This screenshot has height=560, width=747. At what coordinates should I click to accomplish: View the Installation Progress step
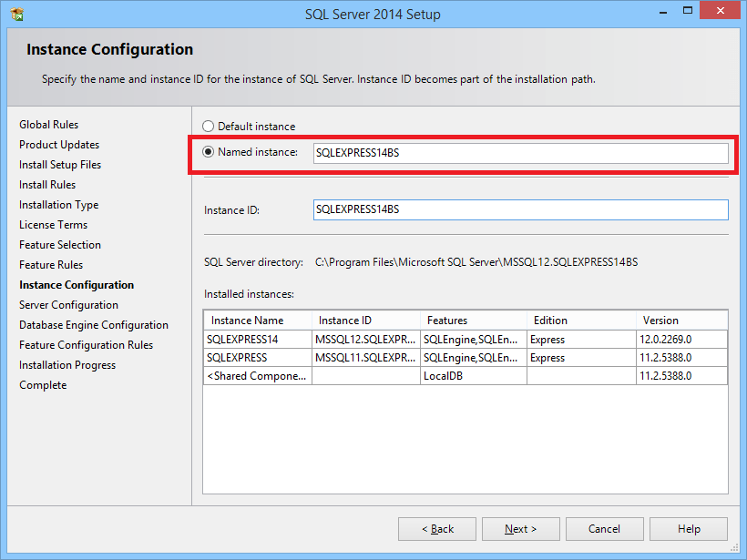pyautogui.click(x=67, y=364)
